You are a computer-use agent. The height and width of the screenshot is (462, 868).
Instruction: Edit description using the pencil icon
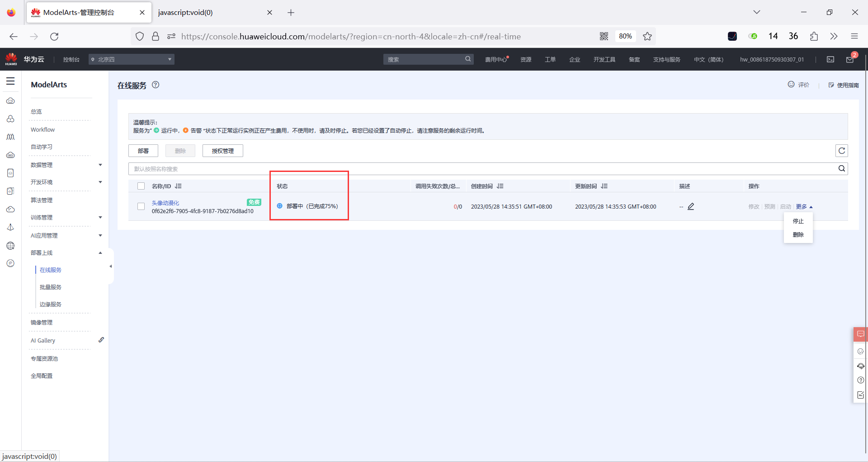(691, 206)
